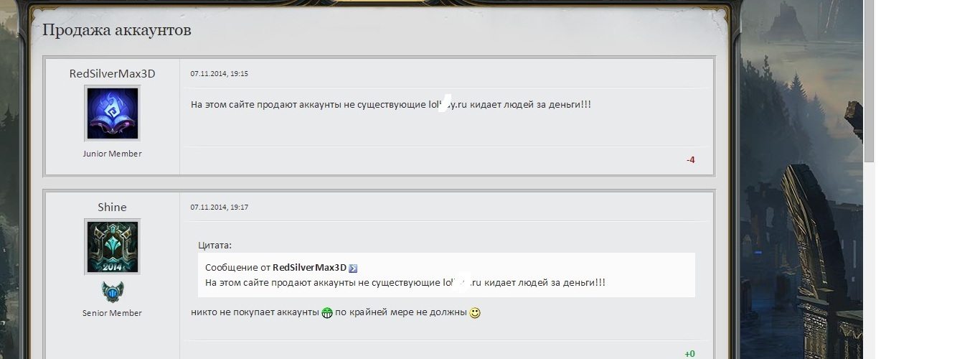Image resolution: width=980 pixels, height=359 pixels.
Task: Click the -4 rating on the first post
Action: [x=690, y=160]
